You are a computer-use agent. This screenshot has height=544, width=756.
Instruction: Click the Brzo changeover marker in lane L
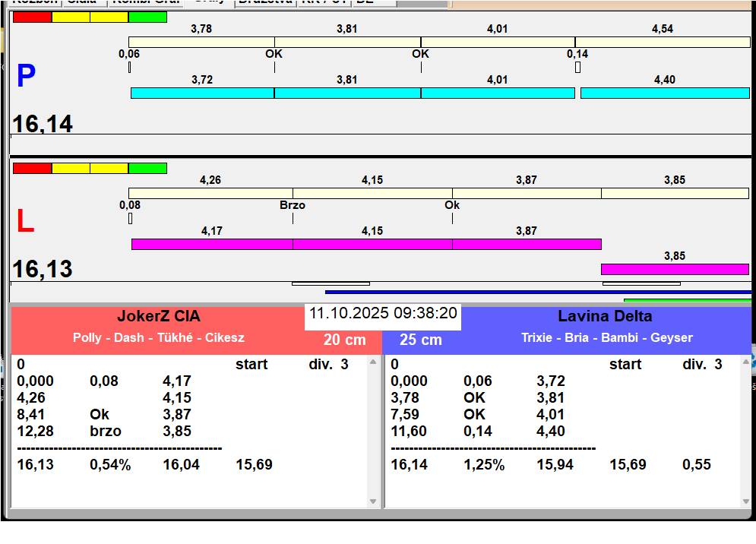[293, 205]
